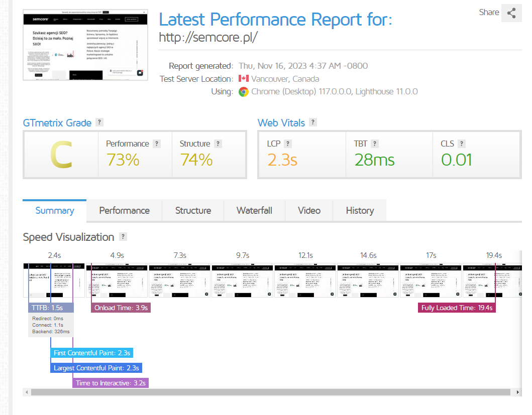Click the semcore.pl site screenshot thumbnail
The height and width of the screenshot is (415, 532).
85,45
